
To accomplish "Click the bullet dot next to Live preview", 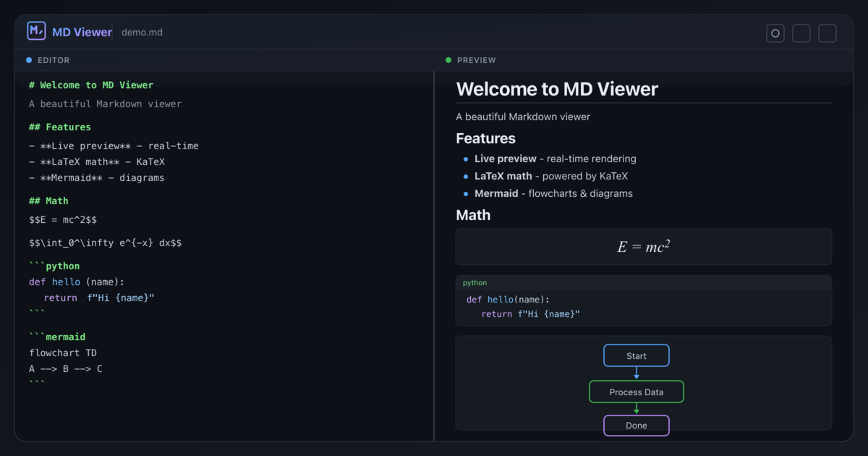I will [465, 159].
